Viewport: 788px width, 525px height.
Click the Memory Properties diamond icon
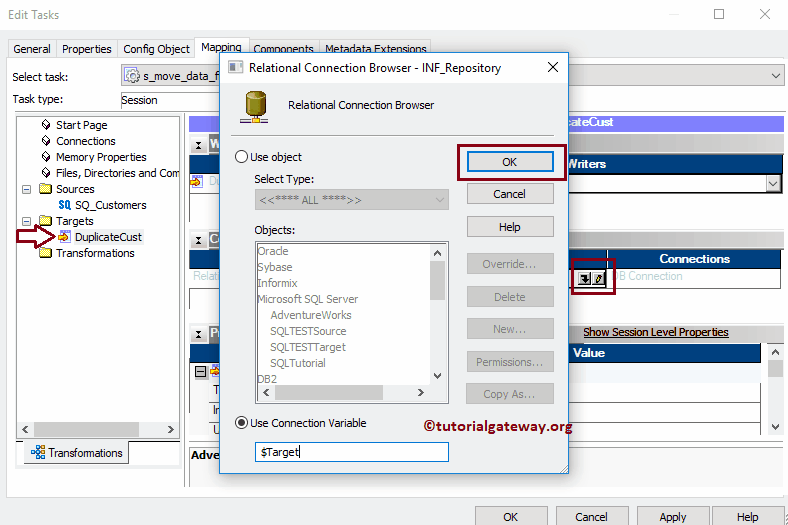tap(46, 157)
